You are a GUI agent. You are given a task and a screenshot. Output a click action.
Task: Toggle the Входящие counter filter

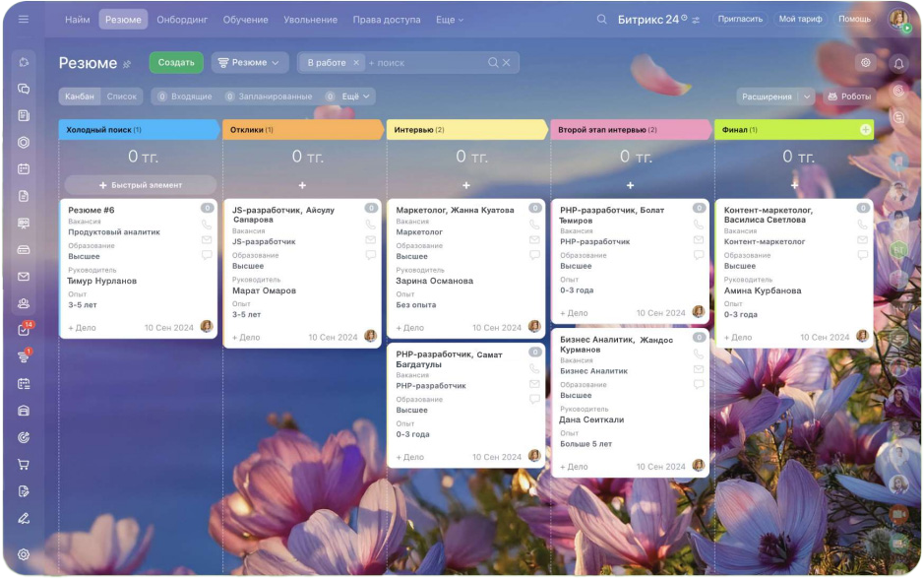[x=184, y=96]
